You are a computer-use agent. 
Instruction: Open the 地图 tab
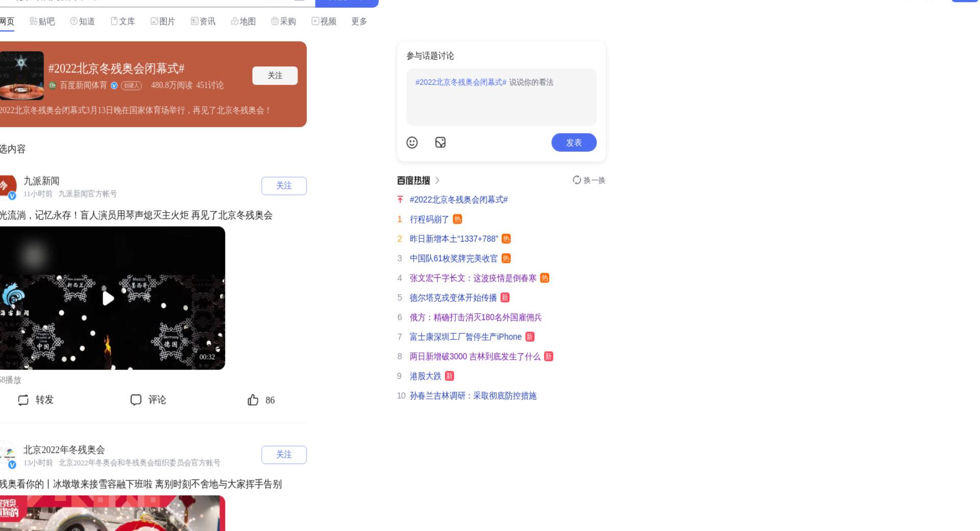click(x=243, y=21)
